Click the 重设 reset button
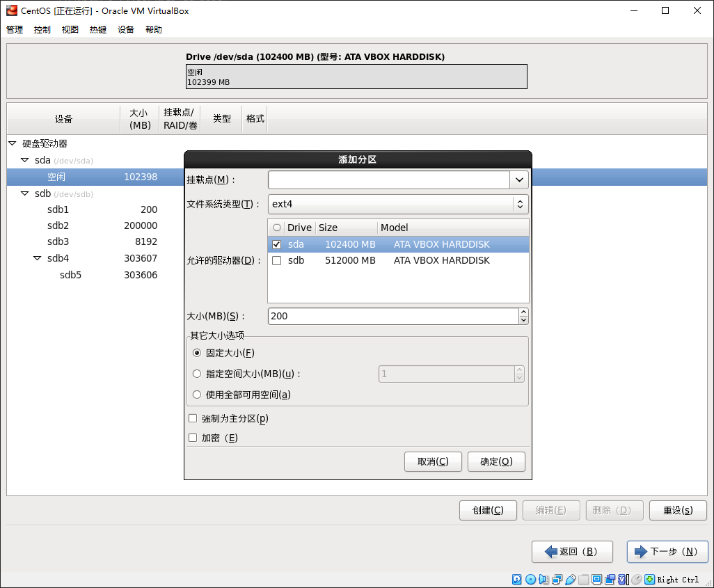Screen dimensions: 714x588 point(678,511)
